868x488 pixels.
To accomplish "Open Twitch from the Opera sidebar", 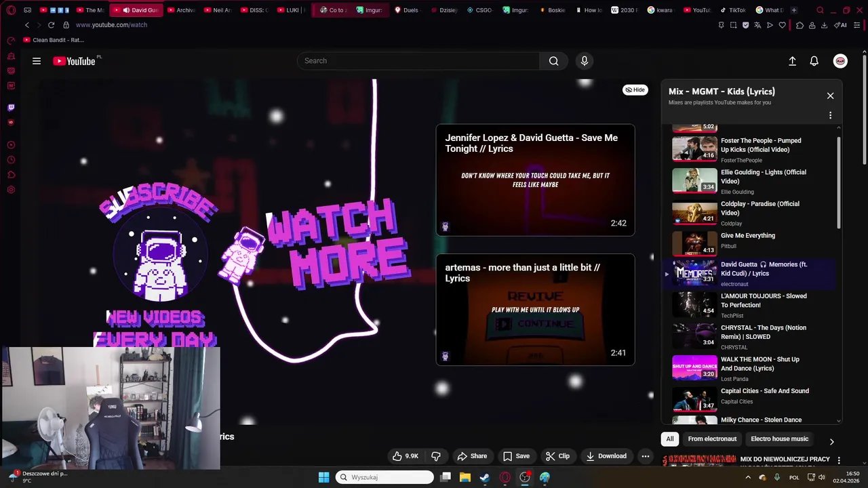I will (x=11, y=107).
